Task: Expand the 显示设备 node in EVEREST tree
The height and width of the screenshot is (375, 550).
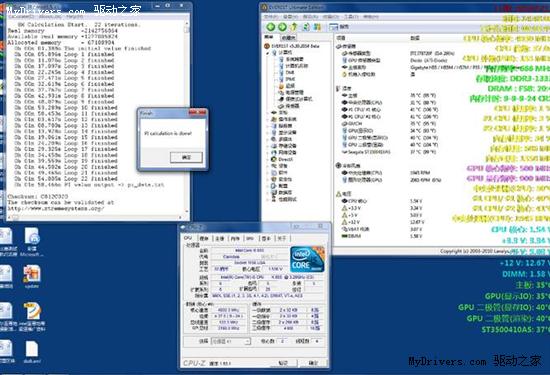Action: point(268,133)
